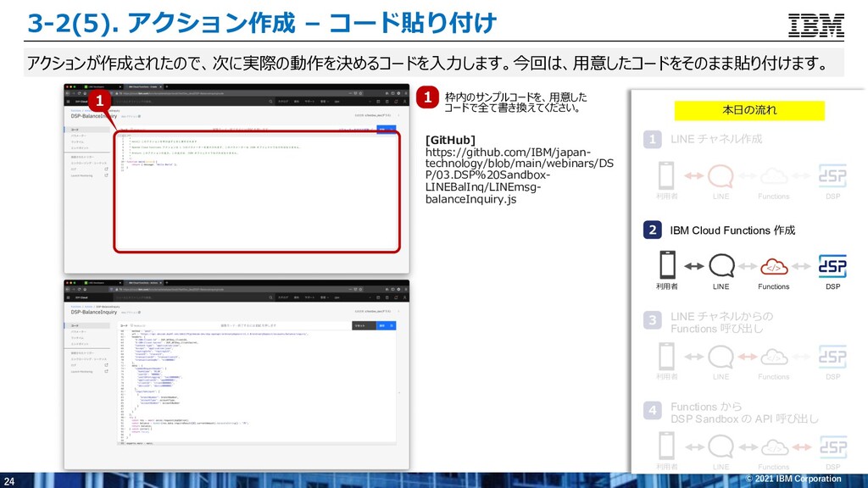Open new tab plus in upper screenshot browser
Screen dimensions: 868x488
click(167, 87)
